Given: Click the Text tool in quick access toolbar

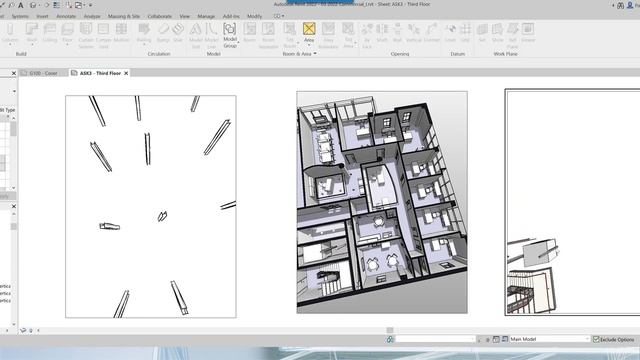Looking at the screenshot, I should point(21,5).
